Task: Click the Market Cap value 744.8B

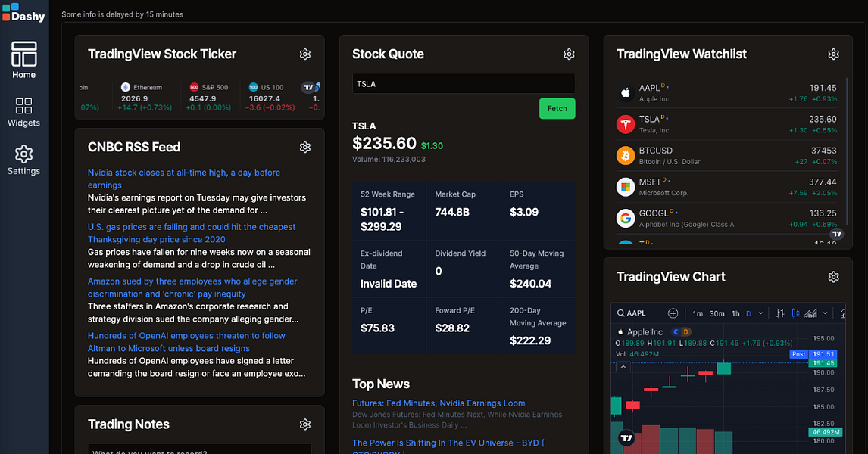Action: coord(451,212)
